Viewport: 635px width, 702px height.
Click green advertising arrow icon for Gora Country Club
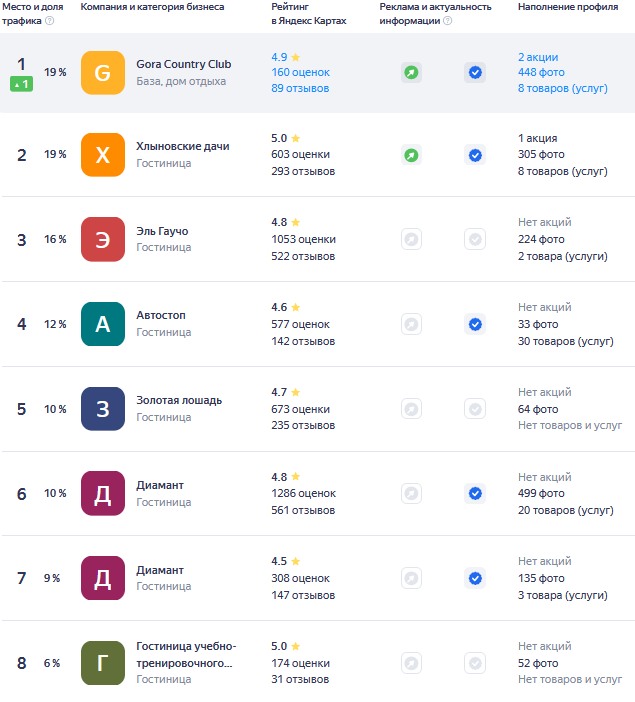[411, 72]
